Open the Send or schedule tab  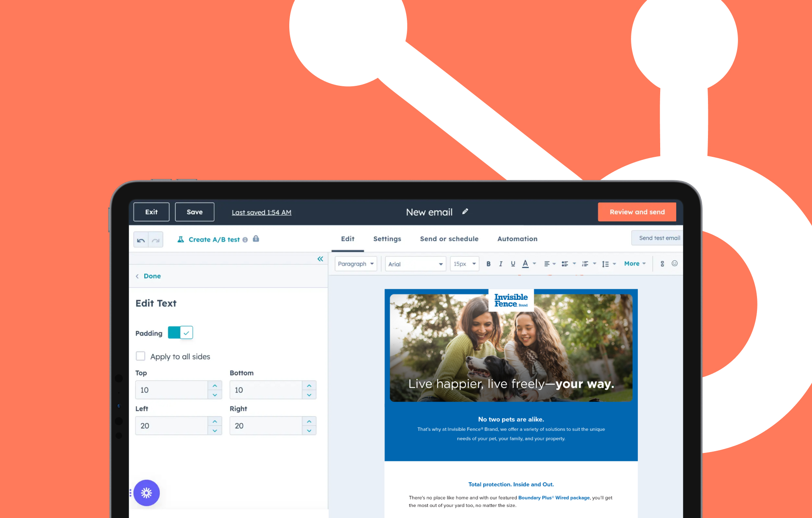pyautogui.click(x=449, y=239)
